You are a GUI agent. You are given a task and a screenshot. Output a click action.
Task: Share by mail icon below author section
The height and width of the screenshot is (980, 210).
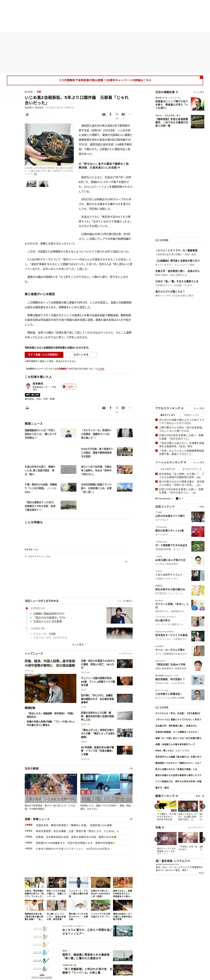pyautogui.click(x=104, y=408)
